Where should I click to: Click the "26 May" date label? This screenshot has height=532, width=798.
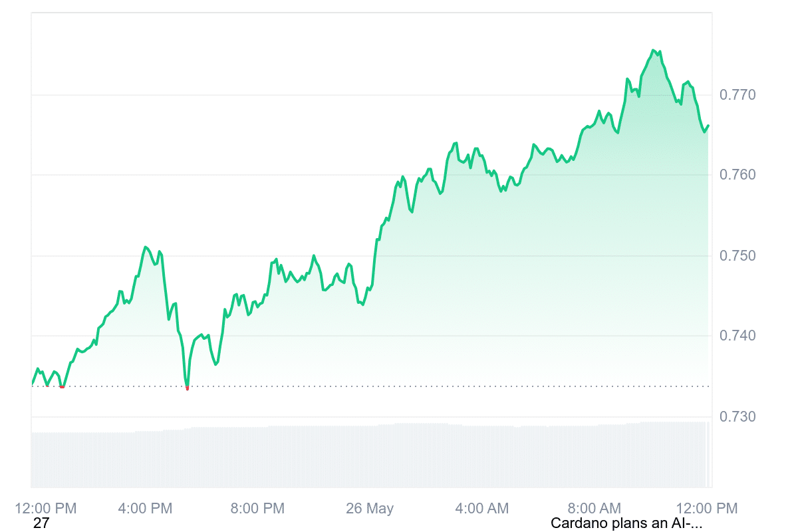click(370, 509)
